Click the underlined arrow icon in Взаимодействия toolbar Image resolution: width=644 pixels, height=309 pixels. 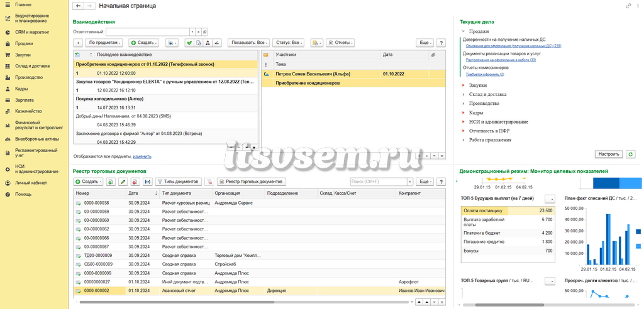tap(217, 43)
